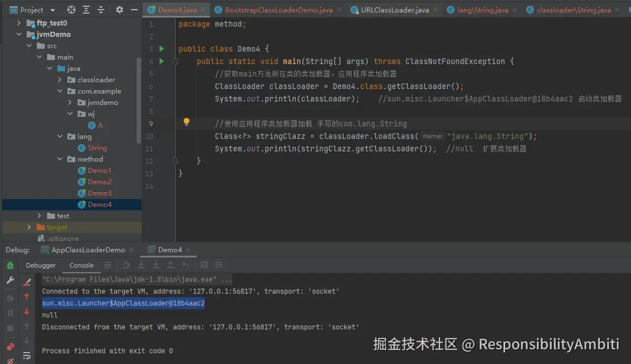631x364 pixels.
Task: Expand the classloader package
Action: [60, 80]
